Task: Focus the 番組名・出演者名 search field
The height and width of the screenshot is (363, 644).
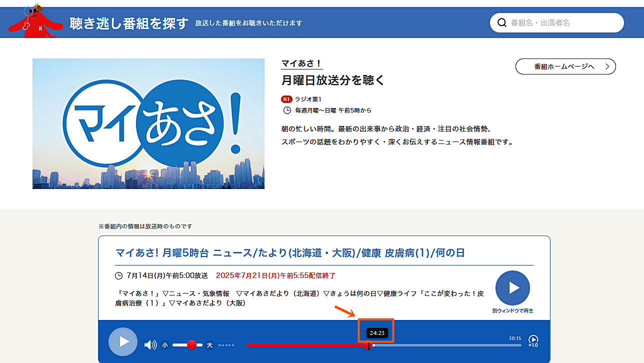Action: click(562, 22)
